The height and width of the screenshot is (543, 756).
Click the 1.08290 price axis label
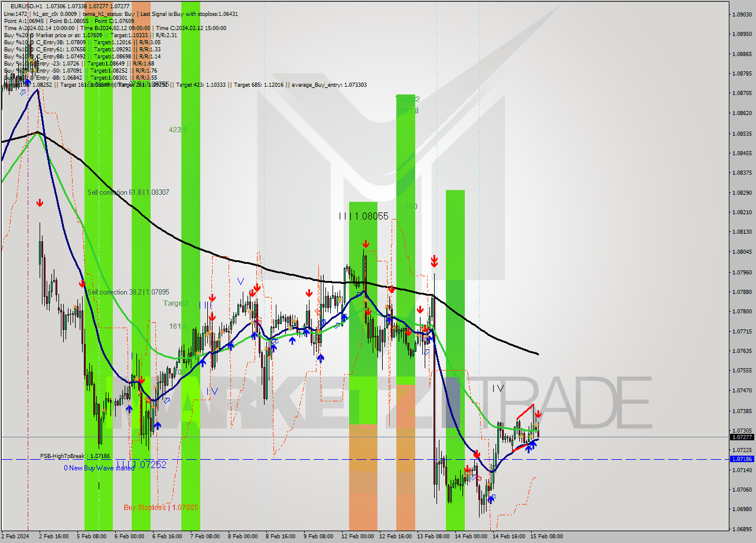741,192
